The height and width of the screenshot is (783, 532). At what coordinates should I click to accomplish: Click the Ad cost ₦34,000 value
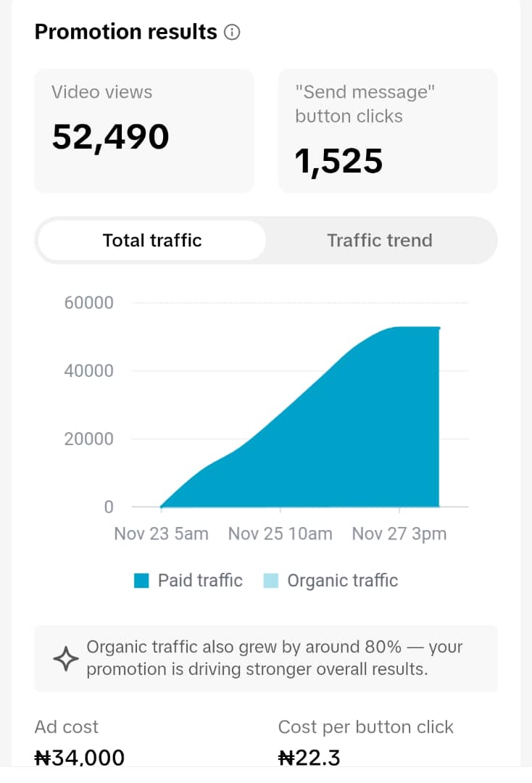click(x=79, y=758)
